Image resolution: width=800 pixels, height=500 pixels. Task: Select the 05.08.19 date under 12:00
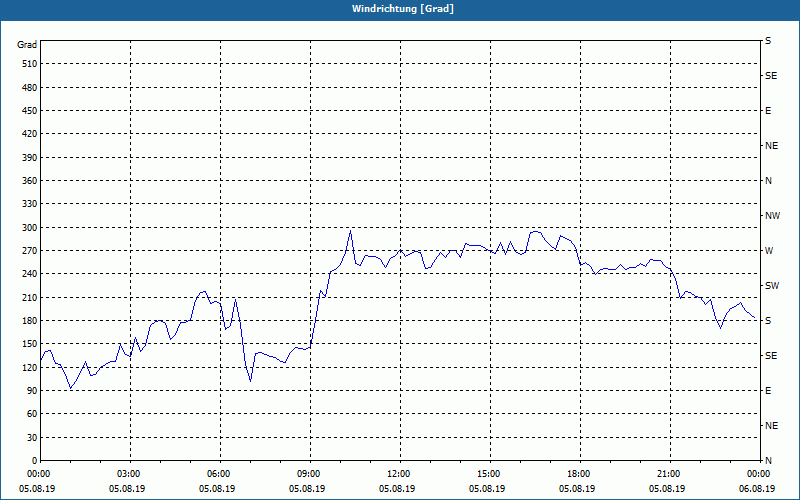click(x=397, y=489)
